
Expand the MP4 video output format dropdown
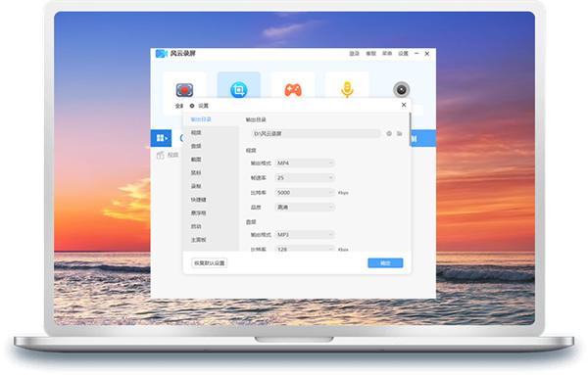[x=305, y=163]
